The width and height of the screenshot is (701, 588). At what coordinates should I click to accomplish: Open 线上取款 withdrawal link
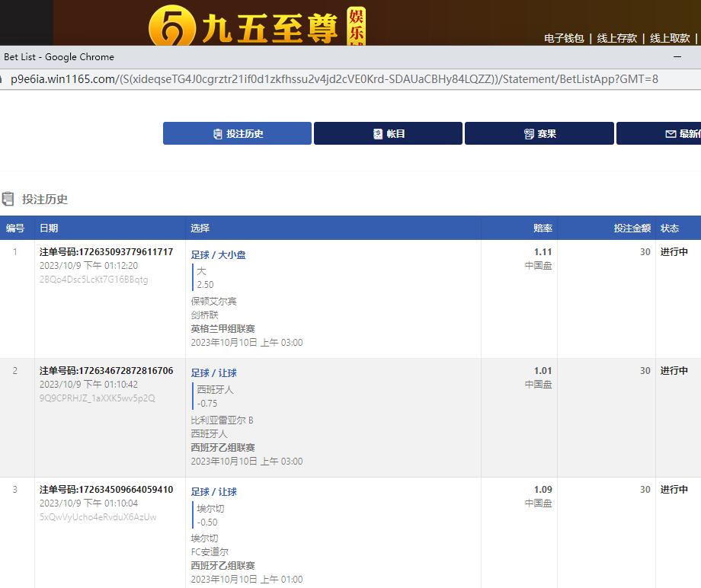coord(670,38)
